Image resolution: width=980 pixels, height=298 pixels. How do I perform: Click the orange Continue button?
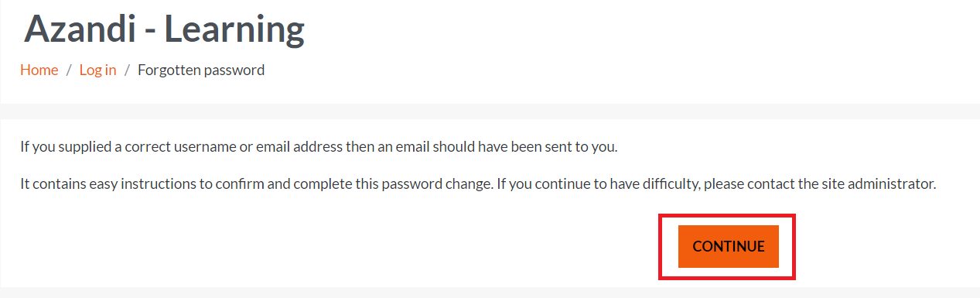point(728,247)
